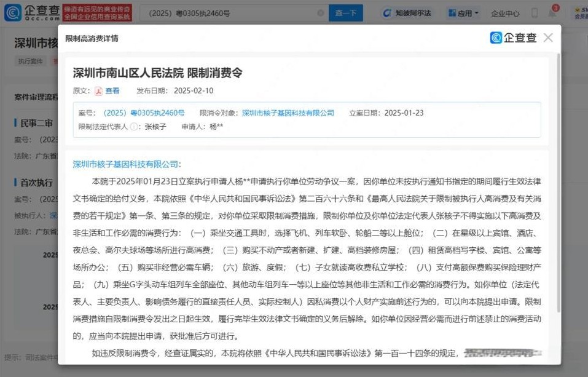Click 立案日期 2025-01-23 text
Image resolution: width=588 pixels, height=377 pixels.
point(386,113)
